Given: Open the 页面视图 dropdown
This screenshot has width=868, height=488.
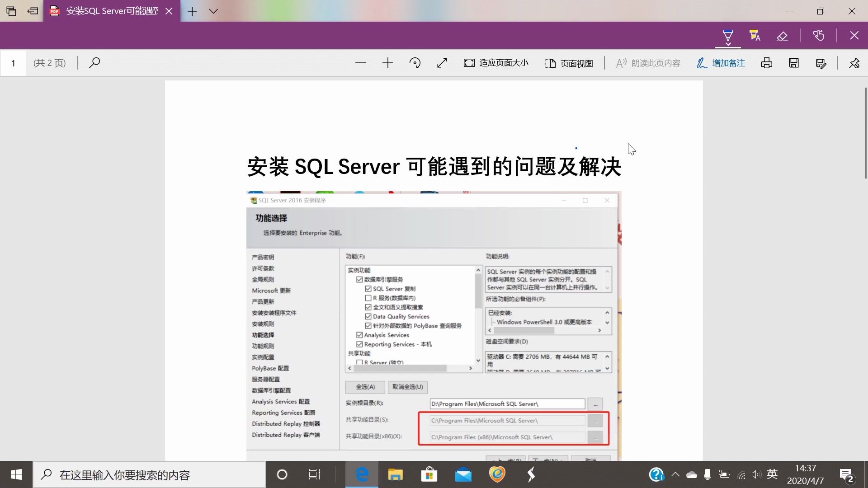Looking at the screenshot, I should (x=569, y=63).
